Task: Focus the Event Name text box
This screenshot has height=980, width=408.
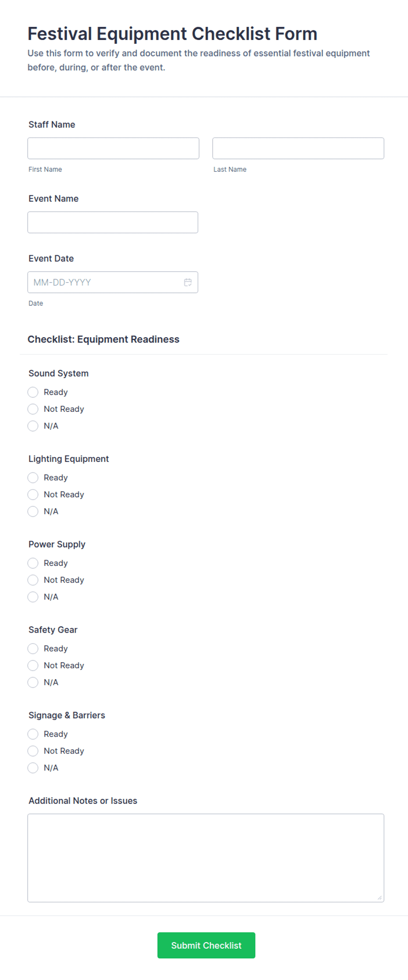Action: 113,223
